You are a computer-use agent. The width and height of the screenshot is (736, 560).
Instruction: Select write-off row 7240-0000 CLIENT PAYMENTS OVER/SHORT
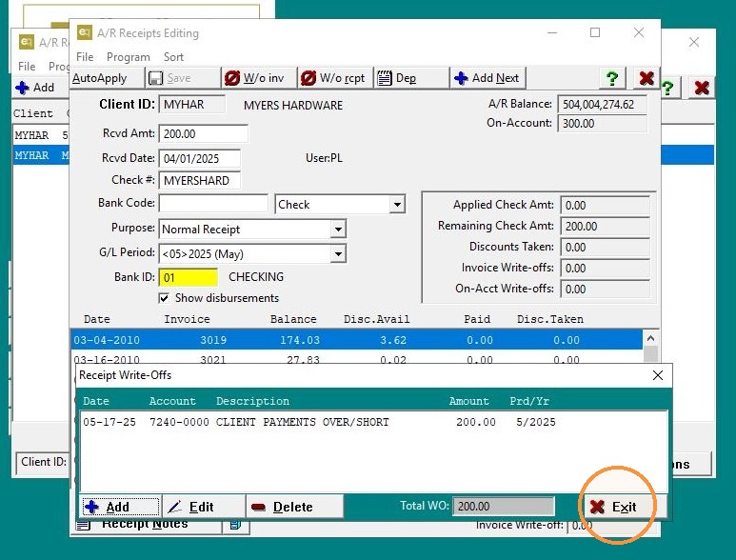(373, 422)
